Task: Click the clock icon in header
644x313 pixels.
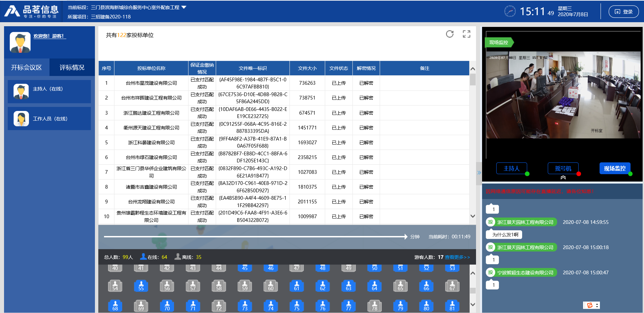Action: click(510, 11)
